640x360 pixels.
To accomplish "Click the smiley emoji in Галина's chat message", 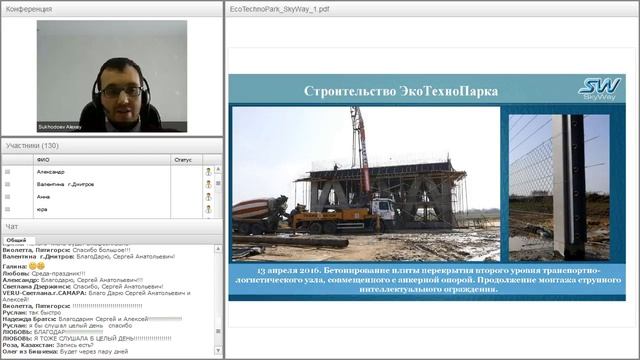I will coord(37,266).
